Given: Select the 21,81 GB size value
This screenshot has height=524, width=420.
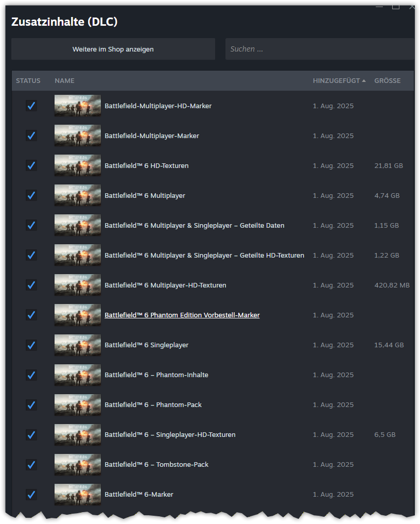Looking at the screenshot, I should click(389, 166).
